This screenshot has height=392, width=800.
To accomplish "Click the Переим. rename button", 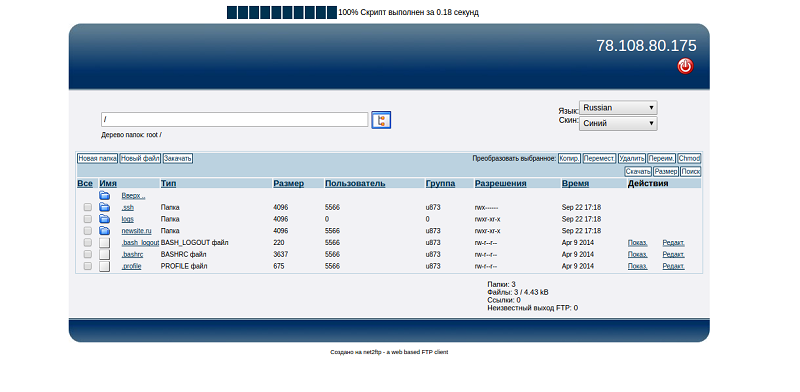I will (x=662, y=159).
